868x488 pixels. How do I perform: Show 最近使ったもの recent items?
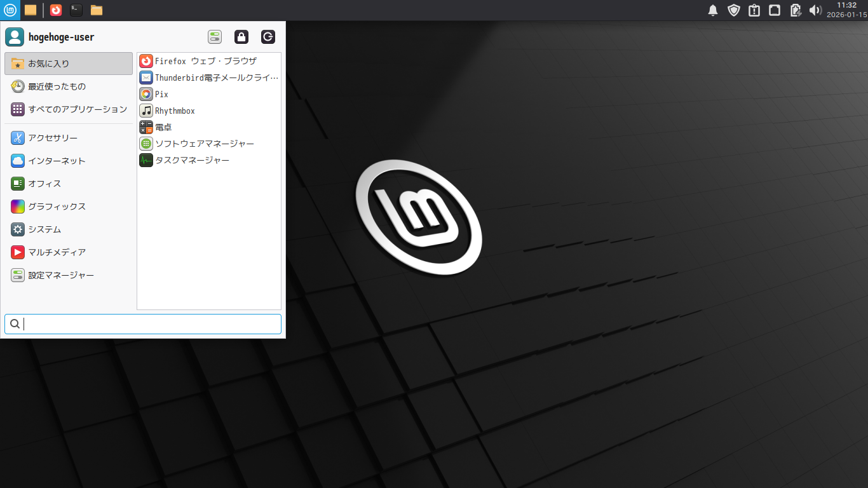(69, 86)
